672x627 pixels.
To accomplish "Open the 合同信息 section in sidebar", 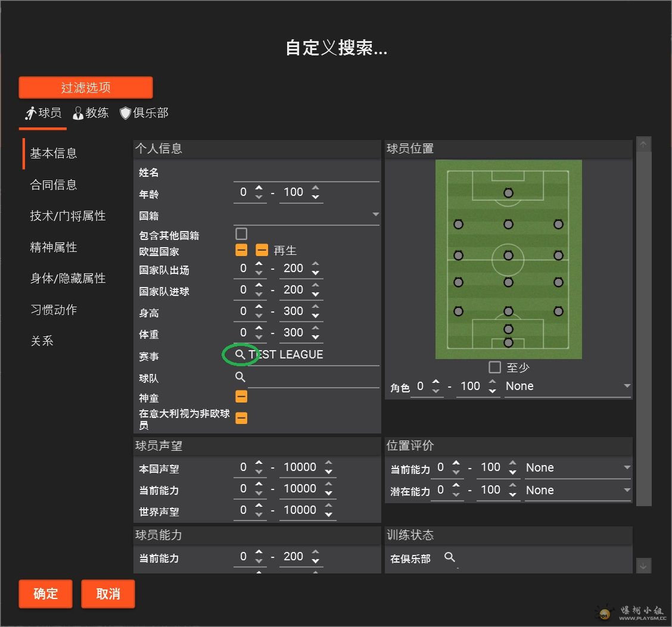I will (53, 185).
